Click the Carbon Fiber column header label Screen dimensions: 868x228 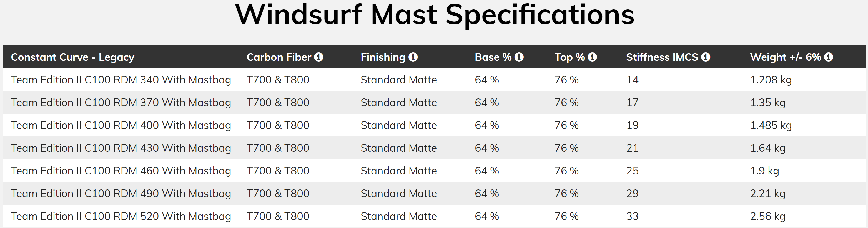pyautogui.click(x=279, y=57)
